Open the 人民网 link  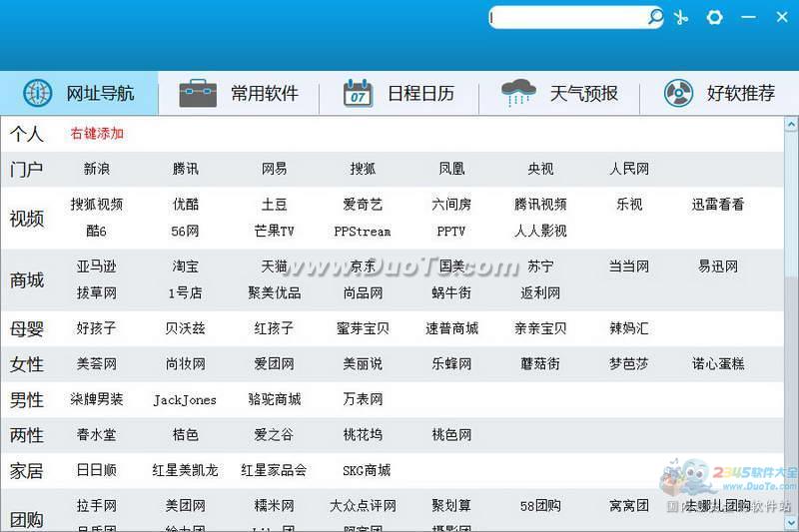[x=629, y=169]
